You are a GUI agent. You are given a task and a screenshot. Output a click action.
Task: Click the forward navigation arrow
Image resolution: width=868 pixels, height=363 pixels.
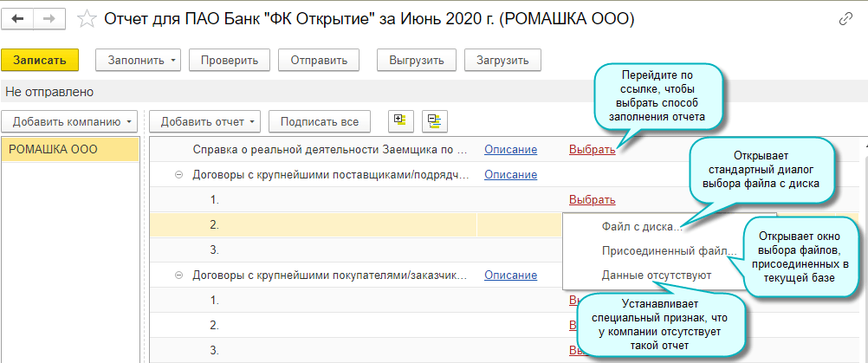coord(49,18)
